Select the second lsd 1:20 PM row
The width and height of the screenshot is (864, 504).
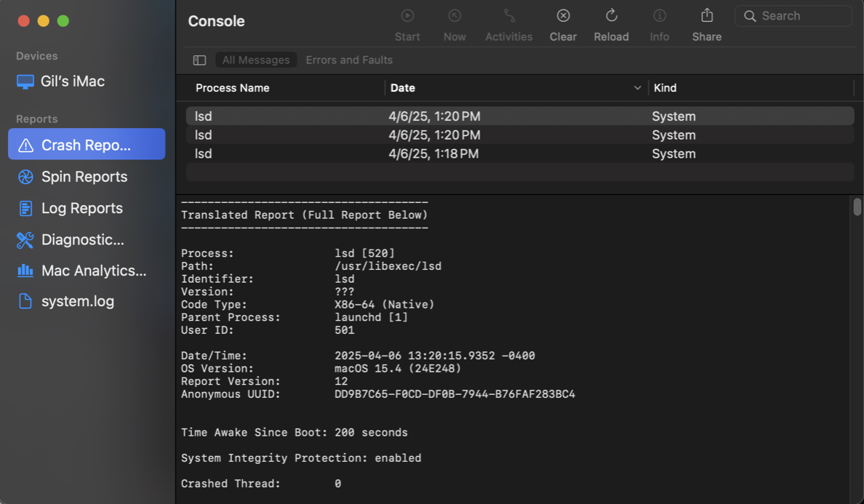(x=519, y=135)
